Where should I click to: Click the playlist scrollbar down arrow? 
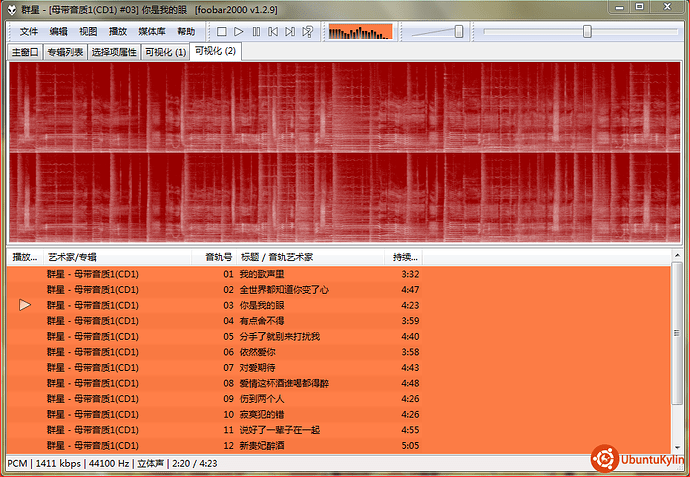coord(676,447)
